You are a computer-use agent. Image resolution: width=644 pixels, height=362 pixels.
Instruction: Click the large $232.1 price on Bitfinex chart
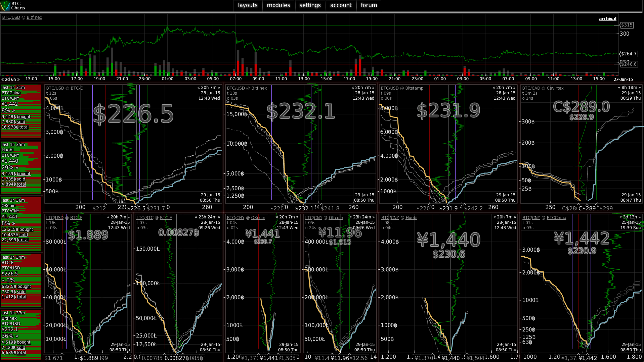coord(301,111)
